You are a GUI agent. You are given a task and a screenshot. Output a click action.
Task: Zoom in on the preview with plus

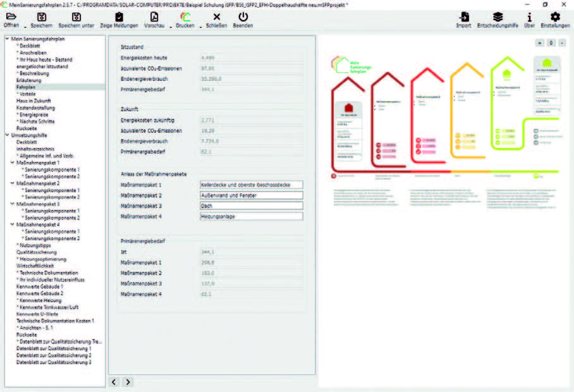click(x=540, y=43)
